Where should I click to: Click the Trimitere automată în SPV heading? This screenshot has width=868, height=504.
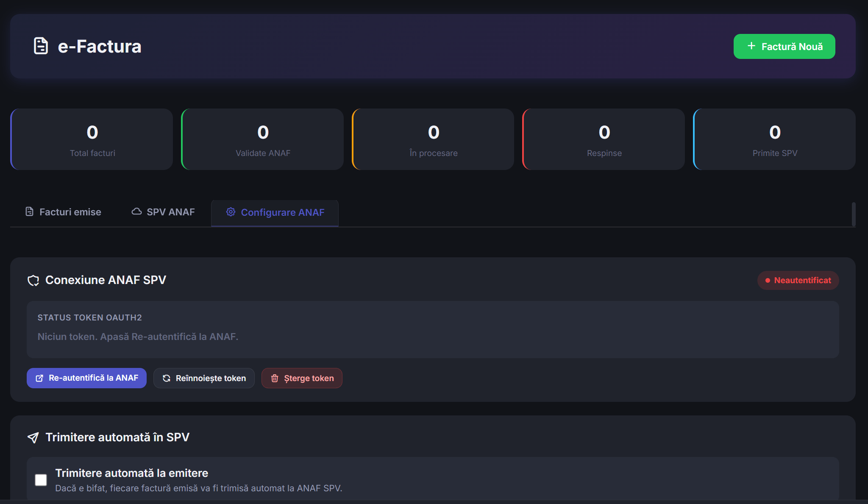coord(117,437)
